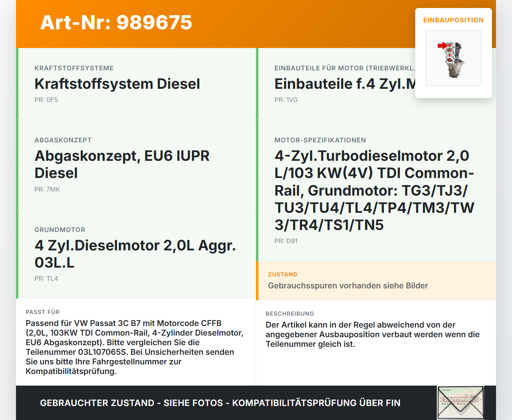The width and height of the screenshot is (512, 420).
Task: Click the EINBAUPOSITION label
Action: pos(454,20)
